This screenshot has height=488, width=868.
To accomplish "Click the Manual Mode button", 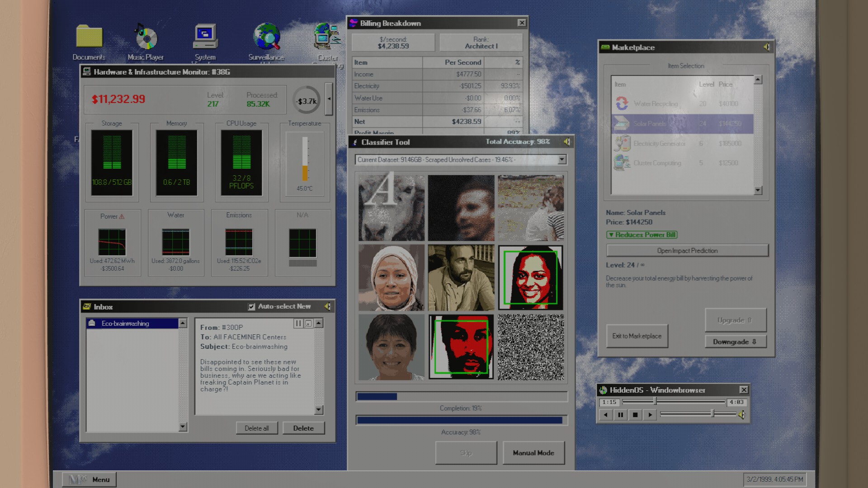I will pos(533,453).
